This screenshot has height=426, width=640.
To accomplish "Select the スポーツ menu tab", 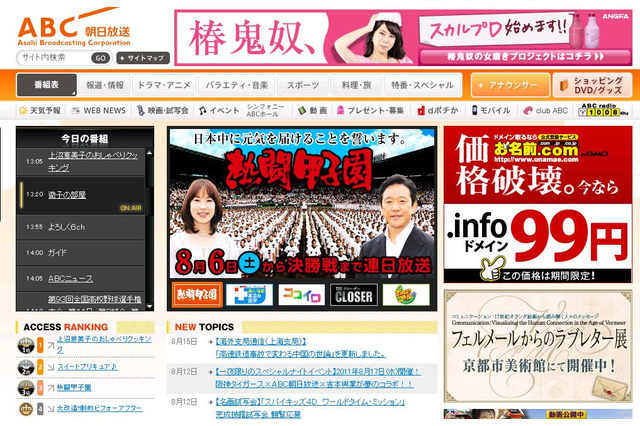I will [x=302, y=85].
